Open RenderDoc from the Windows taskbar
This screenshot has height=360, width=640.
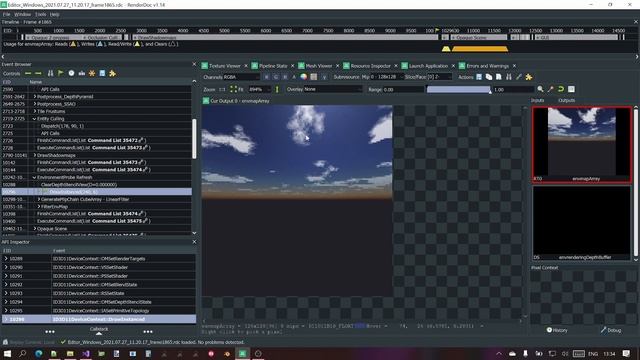pyautogui.click(x=242, y=353)
